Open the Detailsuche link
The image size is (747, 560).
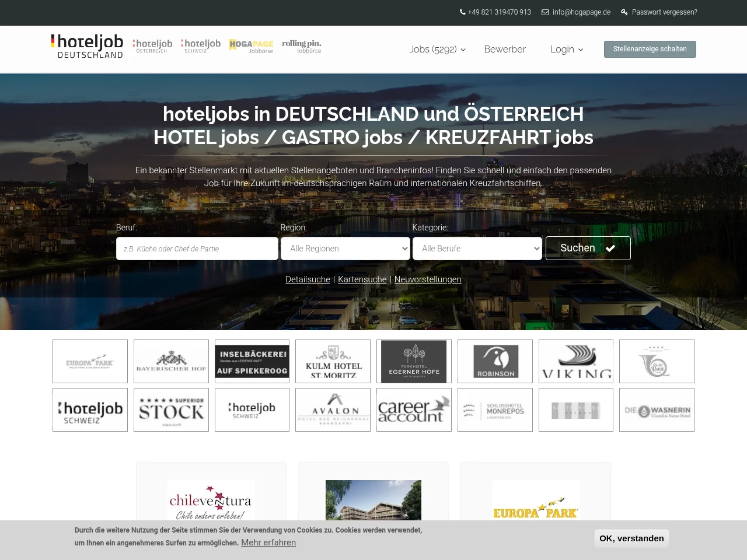click(x=308, y=279)
